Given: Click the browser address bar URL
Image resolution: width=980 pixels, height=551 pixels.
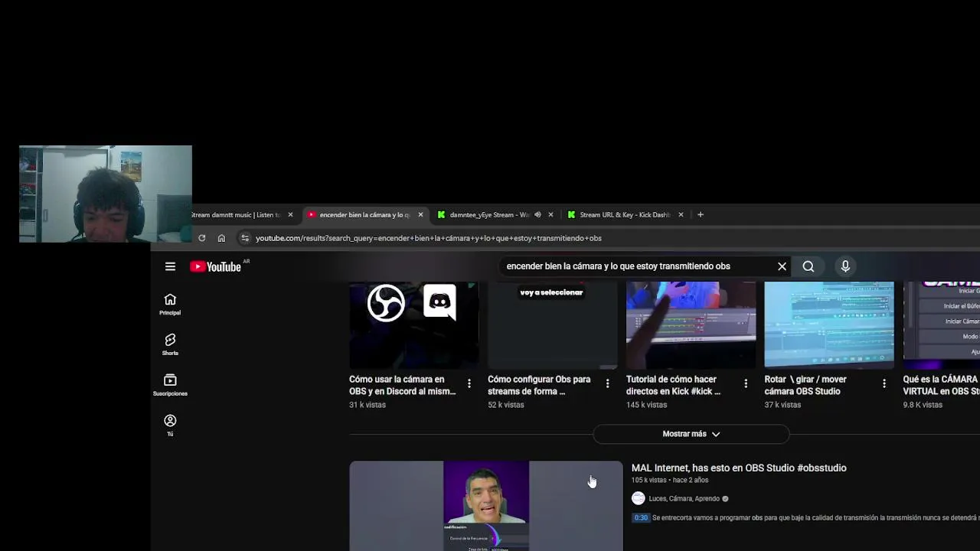Looking at the screenshot, I should click(x=429, y=238).
